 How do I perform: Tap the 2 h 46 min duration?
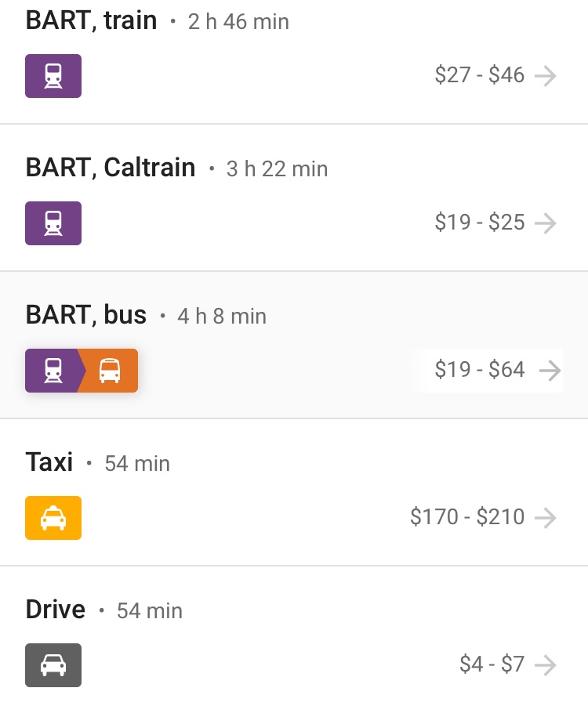click(x=238, y=22)
